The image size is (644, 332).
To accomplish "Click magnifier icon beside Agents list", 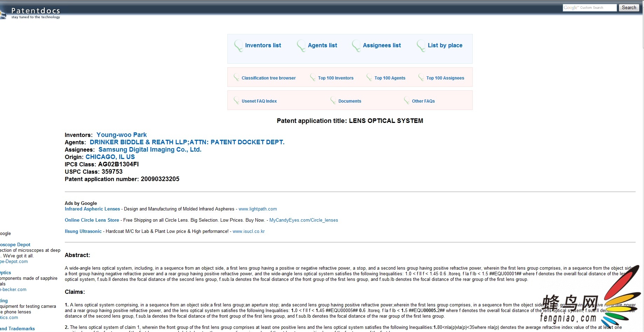I will [301, 46].
